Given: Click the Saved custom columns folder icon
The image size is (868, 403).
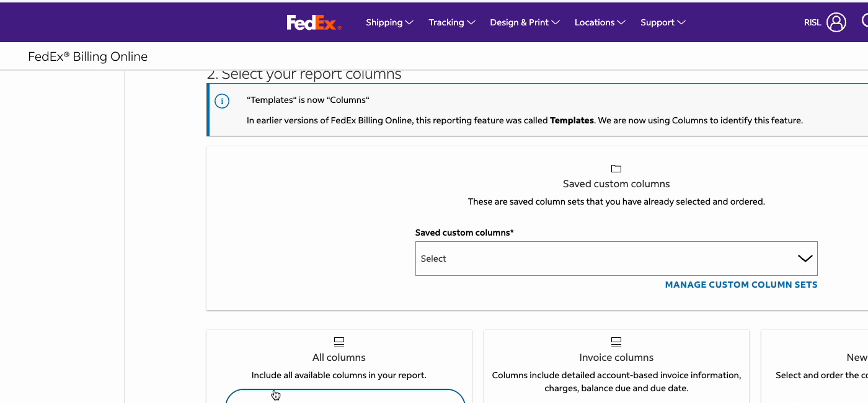Looking at the screenshot, I should [x=616, y=169].
